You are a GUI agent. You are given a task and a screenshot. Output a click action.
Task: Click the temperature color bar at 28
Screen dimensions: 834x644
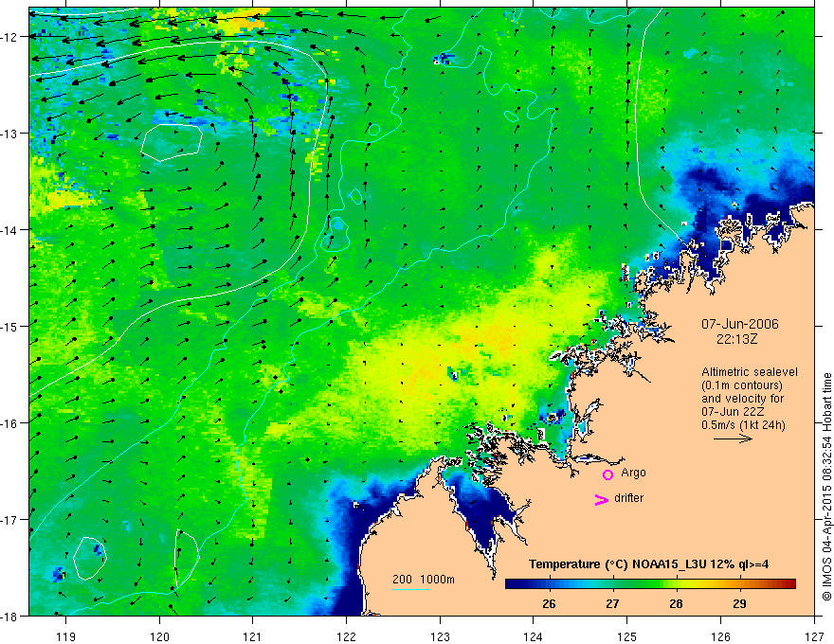(x=676, y=584)
